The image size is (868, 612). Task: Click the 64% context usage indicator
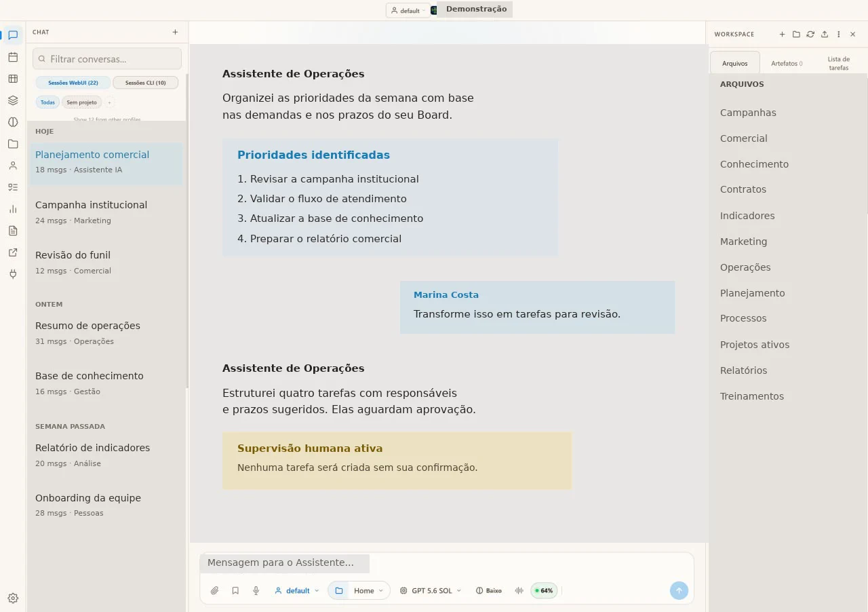click(x=544, y=590)
